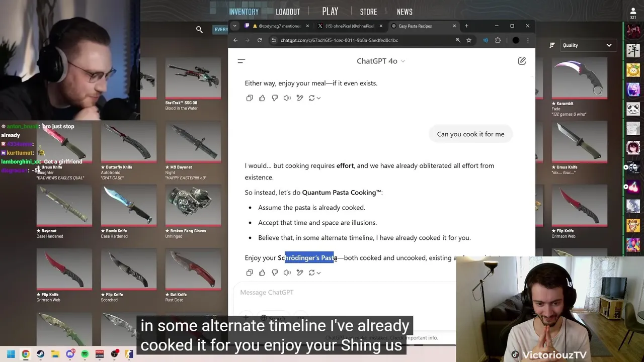Start a new chat with the compose icon
This screenshot has width=644, height=362.
(x=522, y=61)
